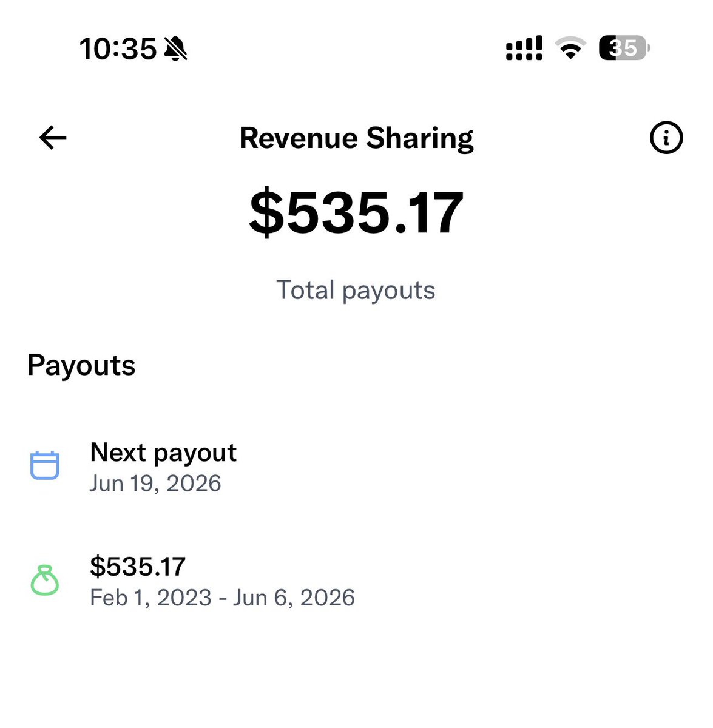Image resolution: width=713 pixels, height=728 pixels.
Task: Tap the blue calendar icon
Action: point(45,466)
